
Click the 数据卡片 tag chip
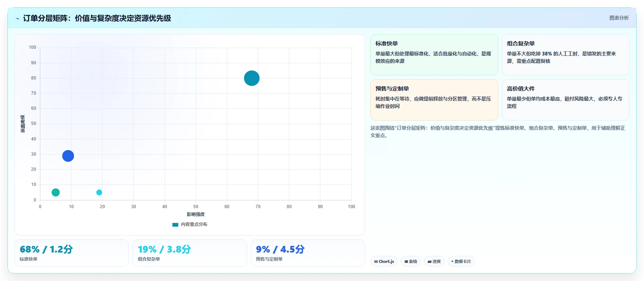pos(461,261)
